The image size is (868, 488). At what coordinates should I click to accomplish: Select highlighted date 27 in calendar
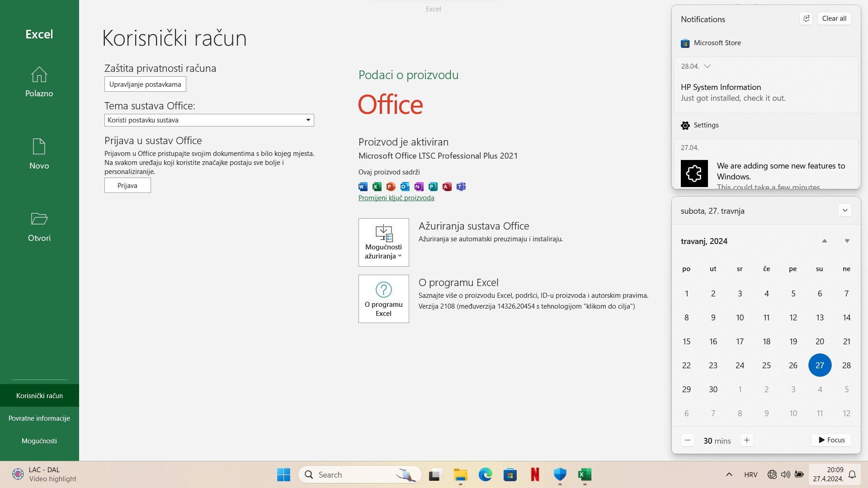tap(820, 365)
